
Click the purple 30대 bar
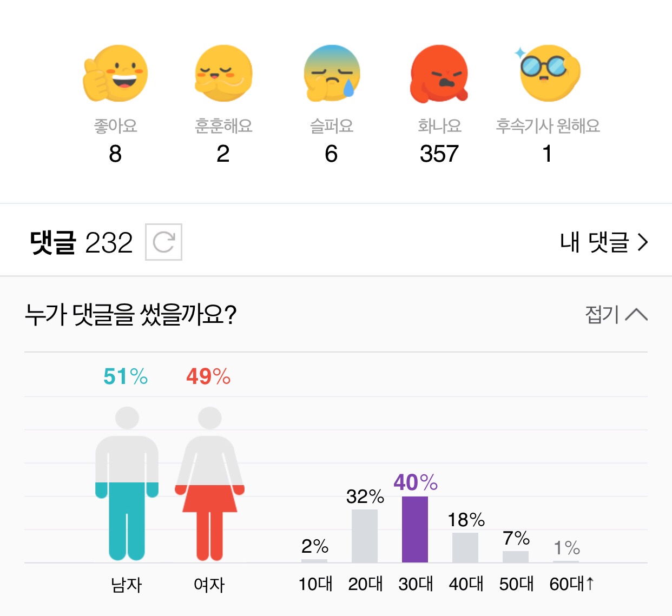(415, 529)
